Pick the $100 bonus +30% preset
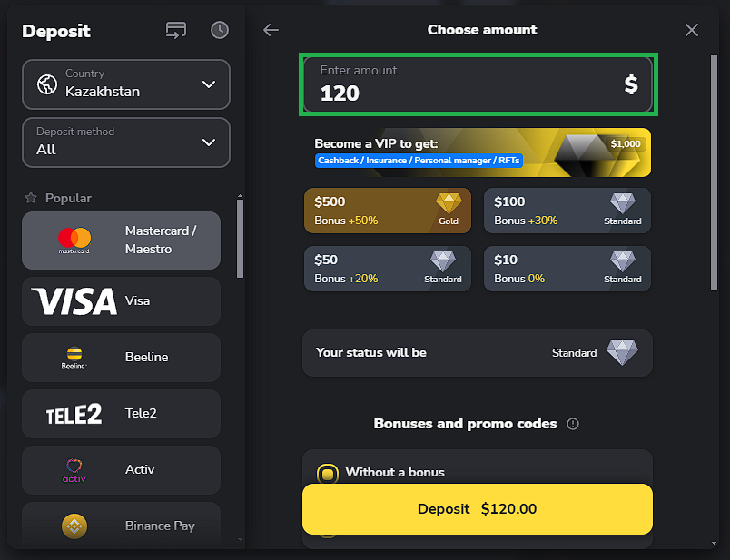Viewport: 730px width, 560px height. click(x=567, y=212)
